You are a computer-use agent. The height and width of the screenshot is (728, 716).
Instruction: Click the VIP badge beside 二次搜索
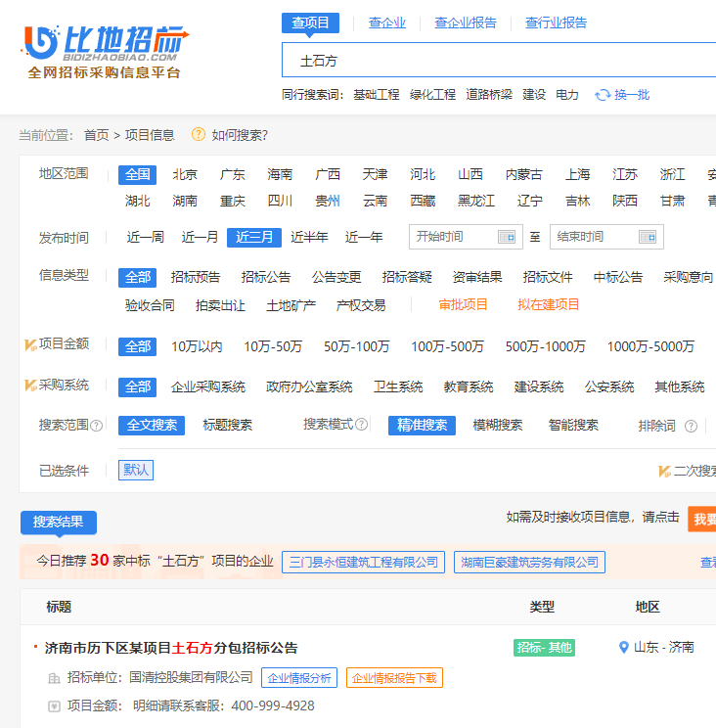(664, 472)
